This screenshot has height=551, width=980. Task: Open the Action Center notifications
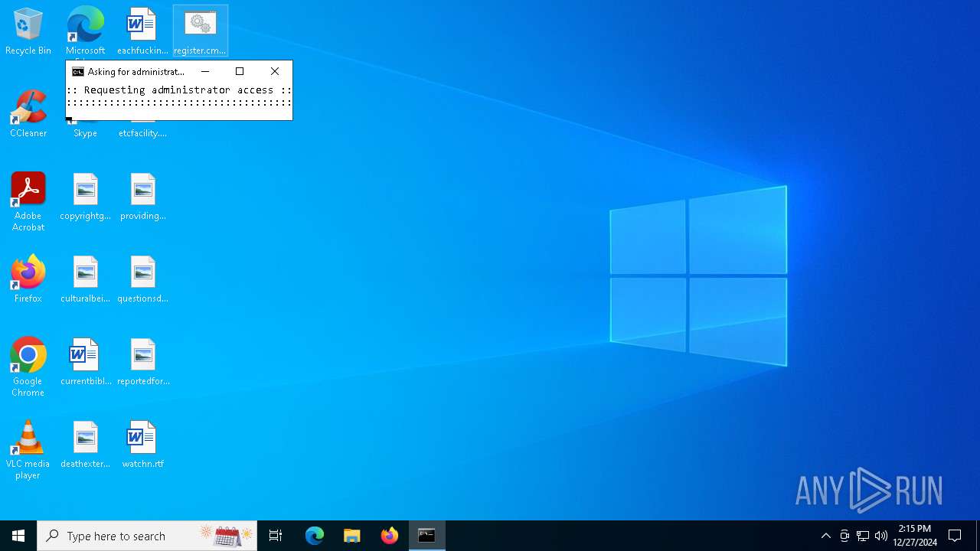tap(955, 536)
